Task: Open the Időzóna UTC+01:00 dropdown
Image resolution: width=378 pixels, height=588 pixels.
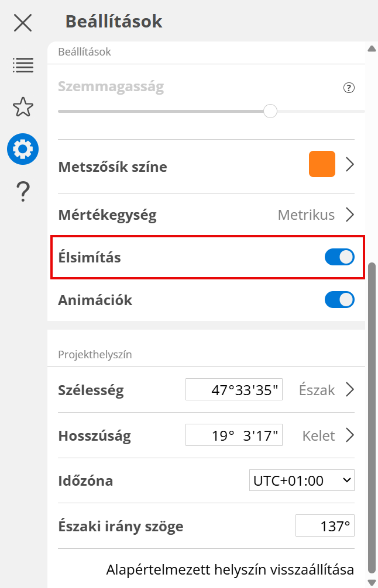Action: [301, 481]
